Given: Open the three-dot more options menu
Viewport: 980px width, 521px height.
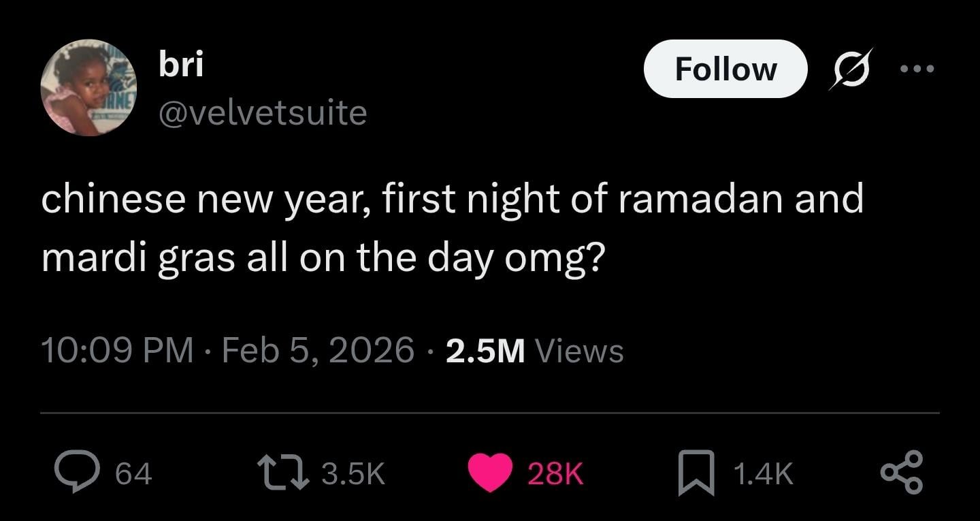Looking at the screenshot, I should (x=917, y=69).
